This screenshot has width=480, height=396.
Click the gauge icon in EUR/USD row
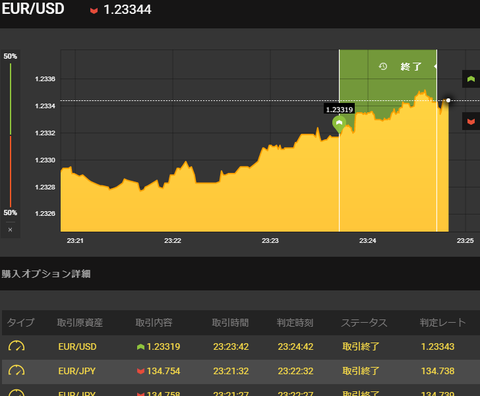tap(16, 346)
